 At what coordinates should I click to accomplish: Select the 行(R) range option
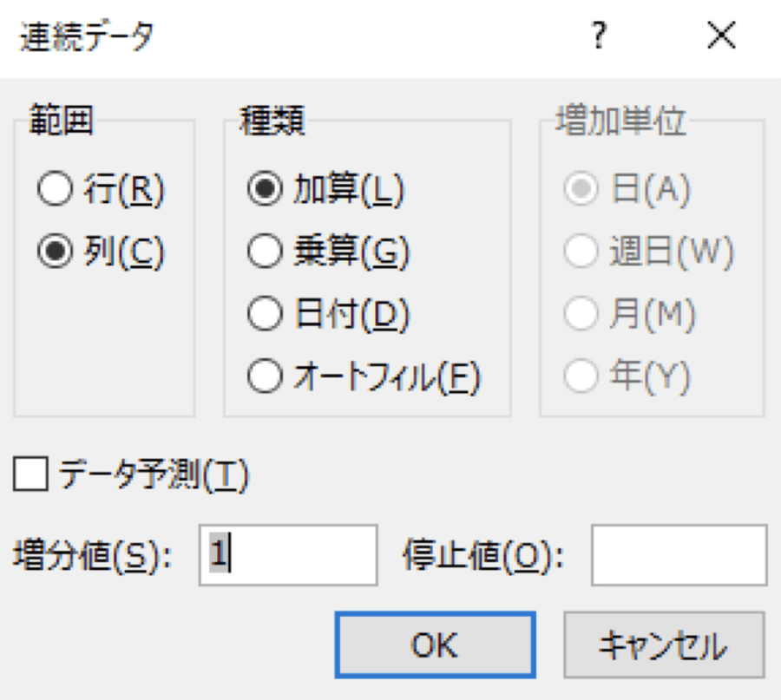55,191
